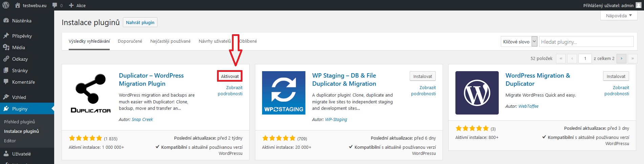Click the Média sidebar icon
Viewport: 644px width, 164px height.
[x=6, y=47]
